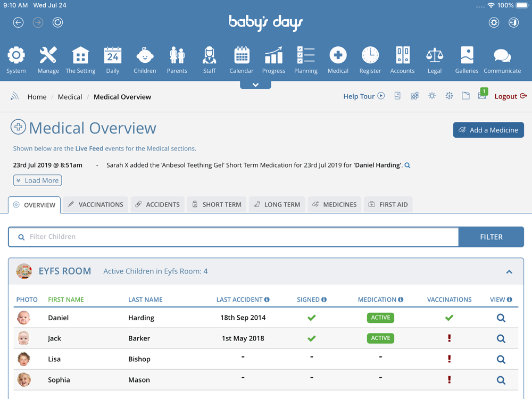The image size is (532, 399).
Task: Click the Filter Children search field
Action: (x=234, y=237)
